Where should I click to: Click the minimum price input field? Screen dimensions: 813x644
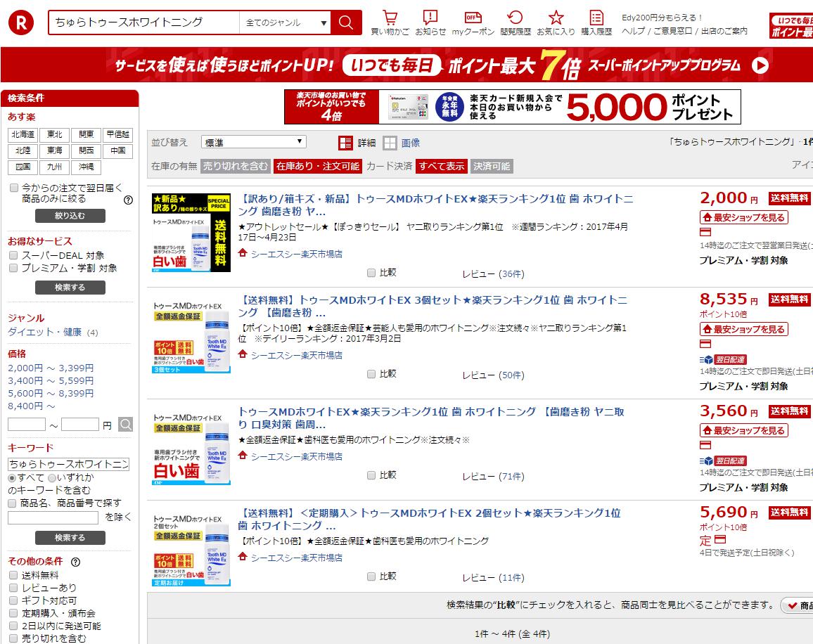(x=27, y=425)
